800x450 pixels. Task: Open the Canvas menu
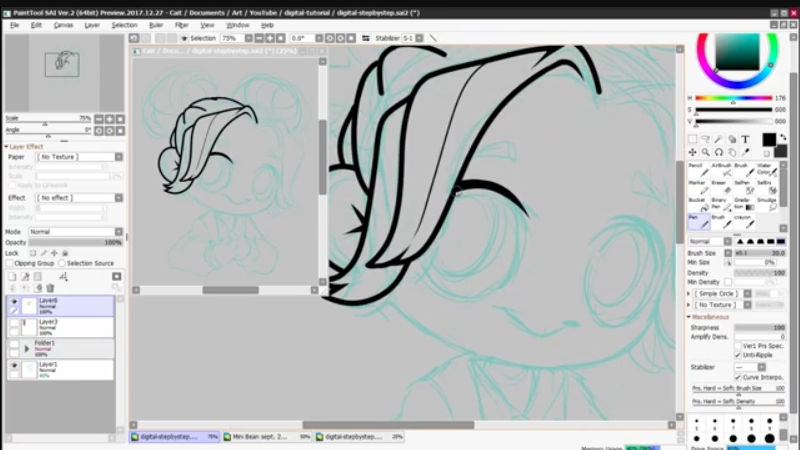tap(63, 25)
